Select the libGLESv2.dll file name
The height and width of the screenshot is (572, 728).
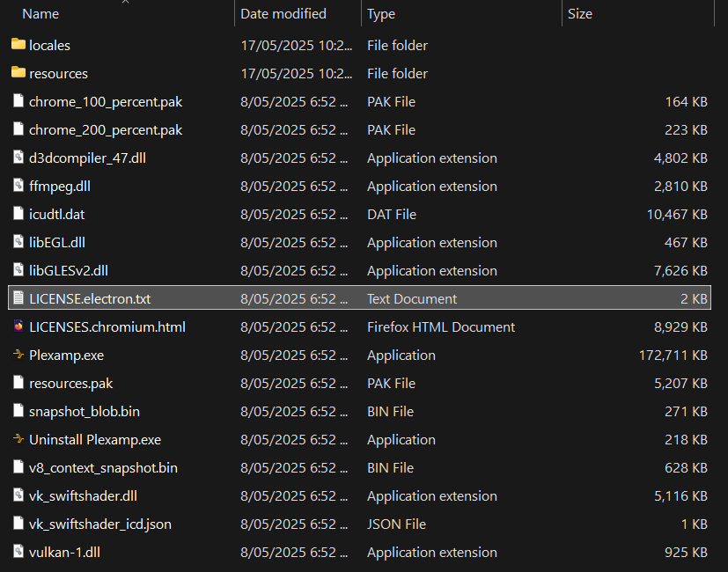pos(69,271)
